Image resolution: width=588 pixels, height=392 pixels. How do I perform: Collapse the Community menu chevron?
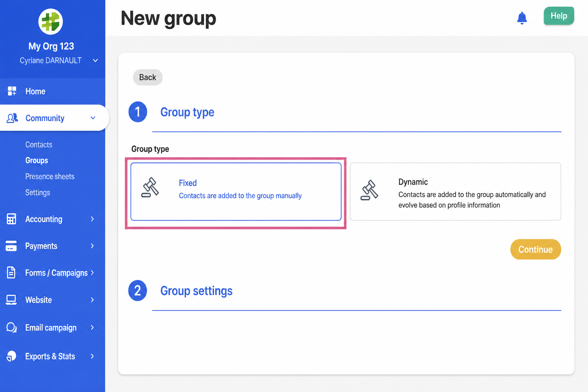93,118
